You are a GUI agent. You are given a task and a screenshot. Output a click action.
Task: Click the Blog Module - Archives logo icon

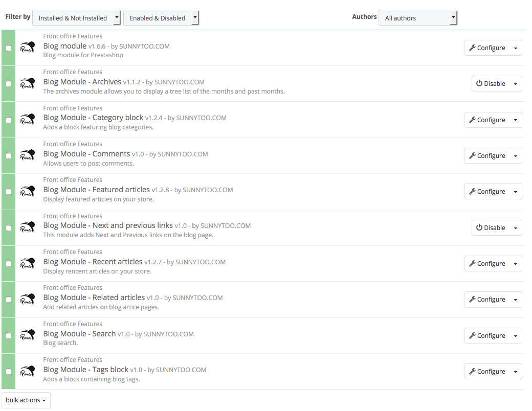tap(27, 84)
